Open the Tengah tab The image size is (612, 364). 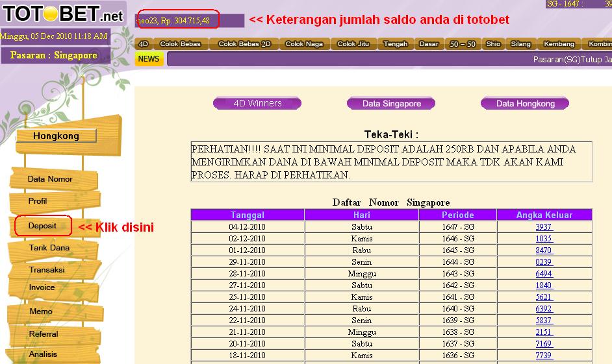point(396,43)
